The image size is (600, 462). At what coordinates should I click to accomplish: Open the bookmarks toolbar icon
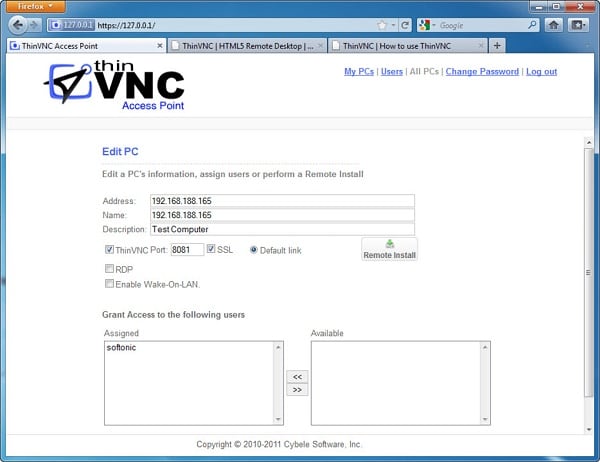coord(578,25)
